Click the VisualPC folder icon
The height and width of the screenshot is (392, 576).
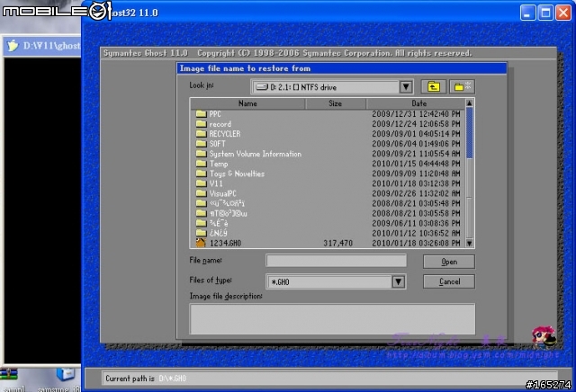coord(201,193)
